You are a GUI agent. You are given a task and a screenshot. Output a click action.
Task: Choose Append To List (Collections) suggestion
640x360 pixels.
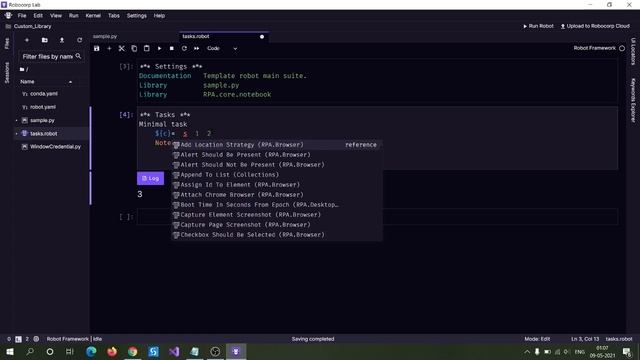point(277,175)
